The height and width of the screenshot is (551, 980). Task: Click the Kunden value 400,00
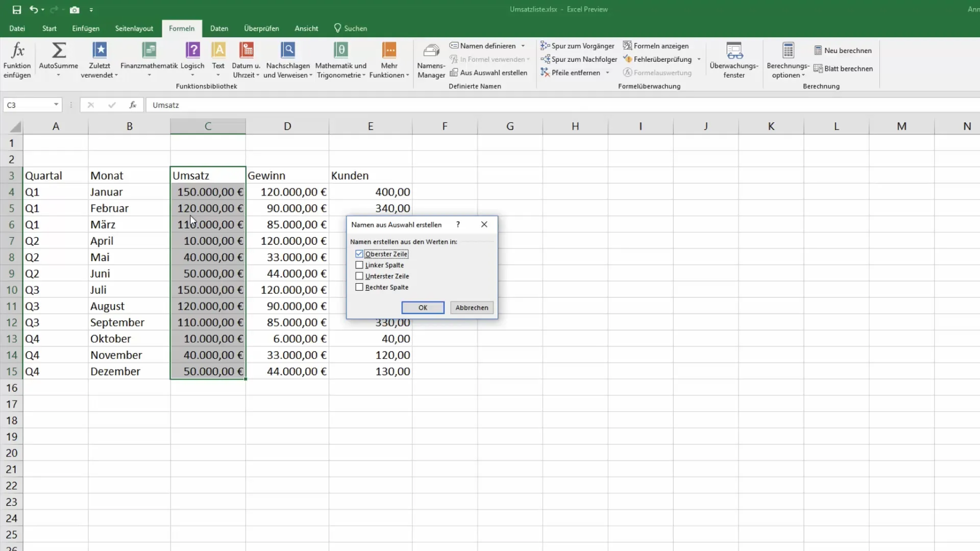tap(371, 192)
